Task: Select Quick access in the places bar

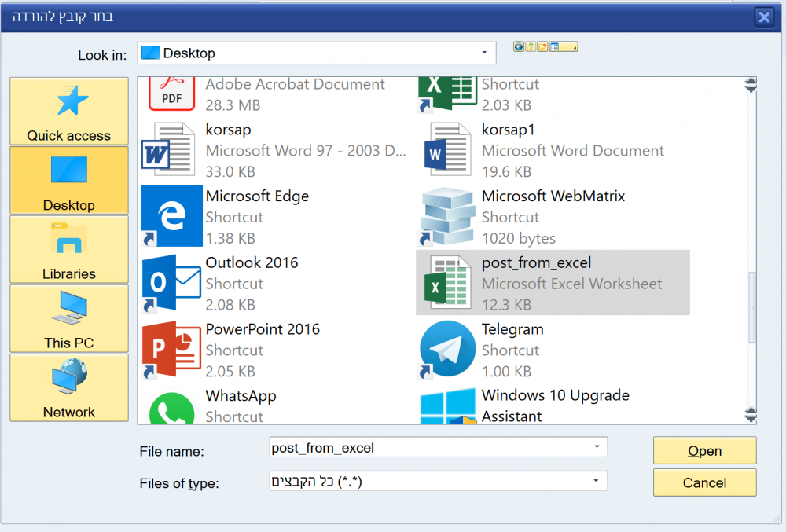Action: 69,112
